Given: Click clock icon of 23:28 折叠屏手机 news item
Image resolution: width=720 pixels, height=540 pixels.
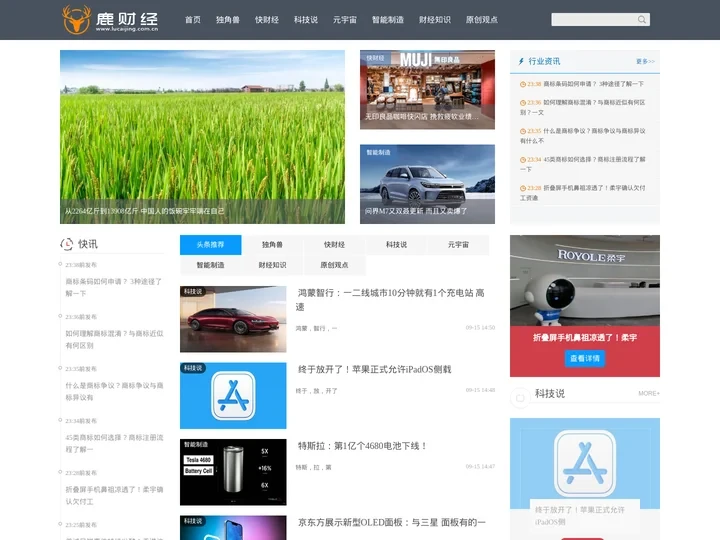Looking at the screenshot, I should [523, 188].
